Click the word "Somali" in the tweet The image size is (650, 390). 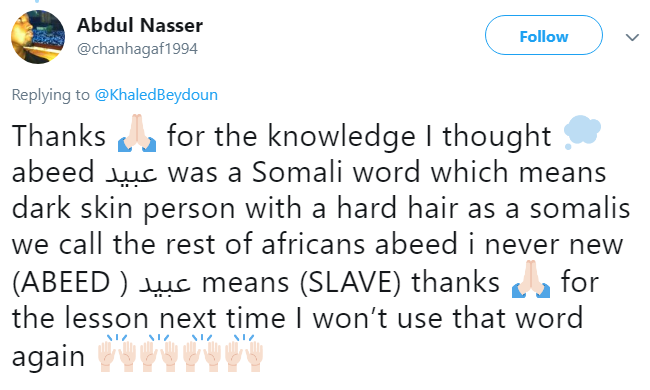coord(297,172)
